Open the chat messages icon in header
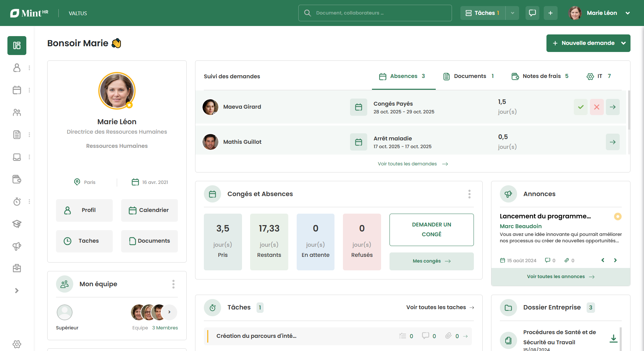Screen dimensions: 644x351 click(532, 13)
